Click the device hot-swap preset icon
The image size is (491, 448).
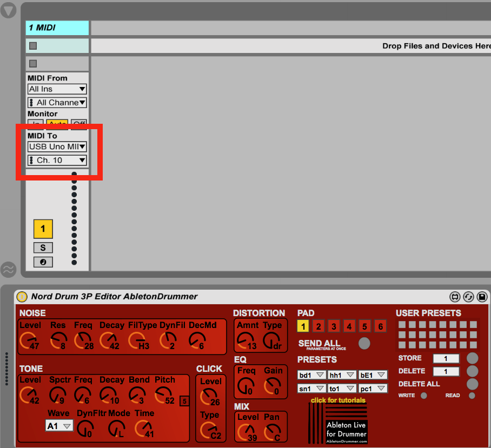[468, 297]
